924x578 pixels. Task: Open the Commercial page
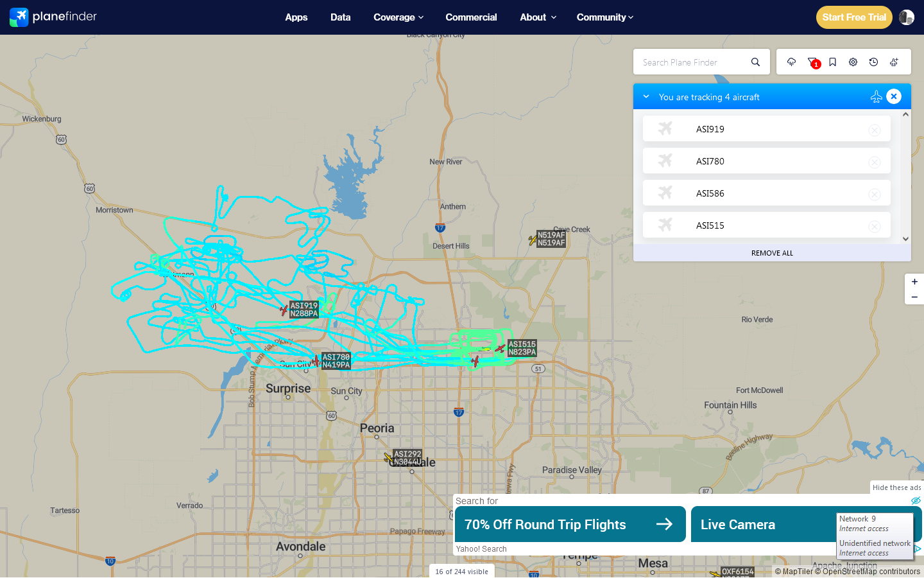(x=471, y=17)
